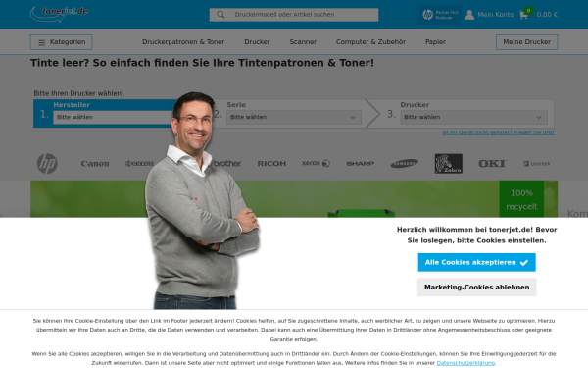The height and width of the screenshot is (368, 588).
Task: Select the Sharp brand logo
Action: (x=360, y=163)
